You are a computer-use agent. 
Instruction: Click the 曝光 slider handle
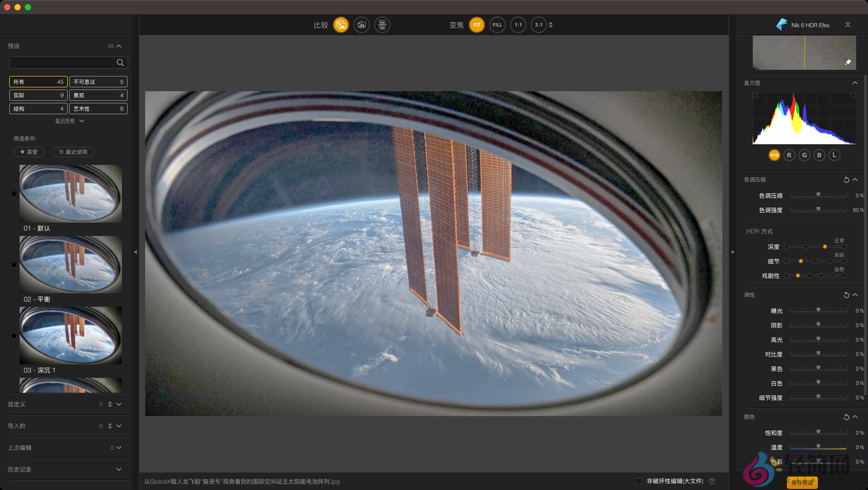point(818,309)
